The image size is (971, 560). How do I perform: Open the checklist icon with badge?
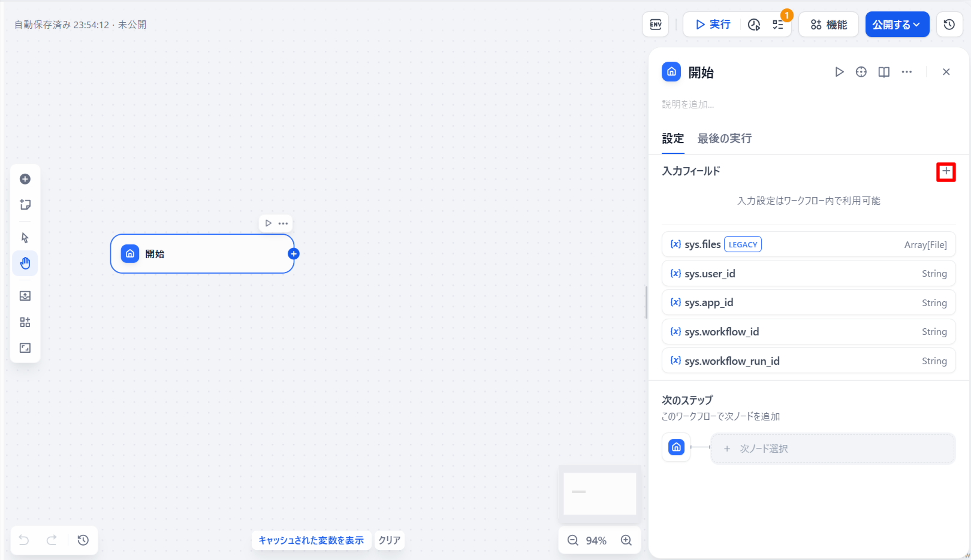tap(778, 25)
